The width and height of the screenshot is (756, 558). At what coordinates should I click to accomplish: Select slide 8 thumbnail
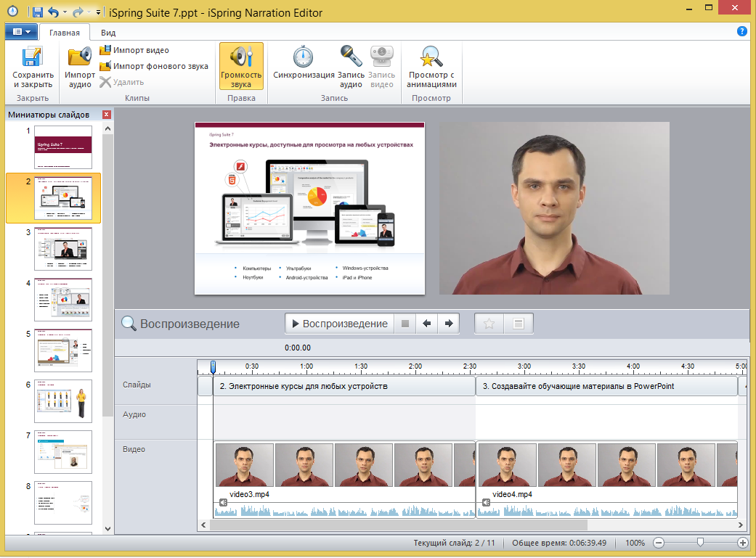62,503
